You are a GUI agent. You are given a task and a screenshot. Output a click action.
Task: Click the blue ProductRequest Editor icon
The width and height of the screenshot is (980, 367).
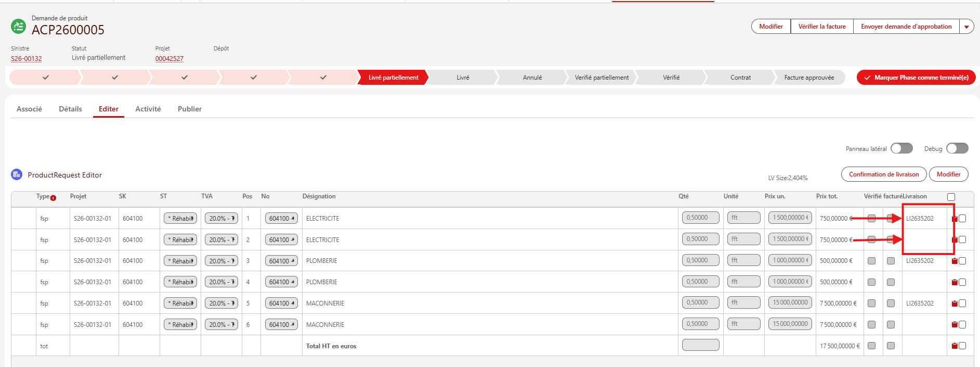(x=17, y=174)
